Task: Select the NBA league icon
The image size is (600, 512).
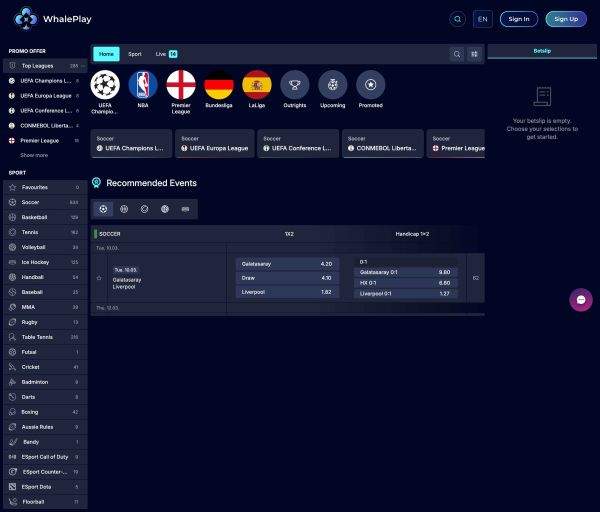Action: point(143,85)
